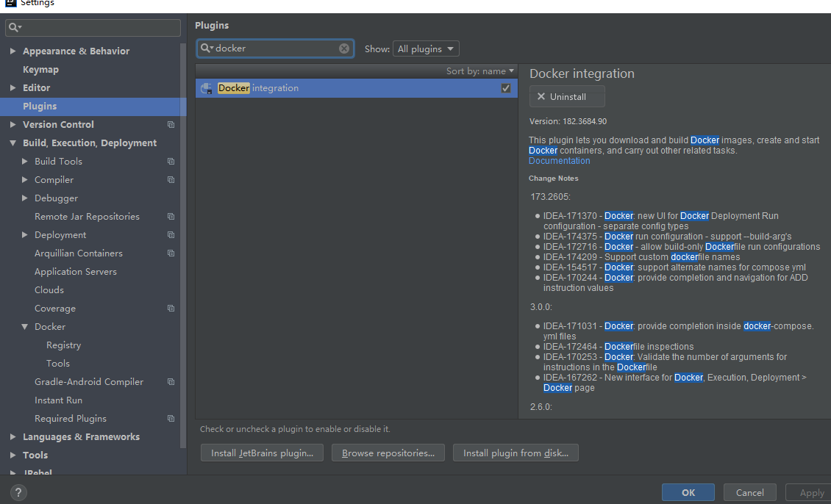Click project-level icon beside Coverage
The height and width of the screenshot is (504, 831).
(171, 309)
